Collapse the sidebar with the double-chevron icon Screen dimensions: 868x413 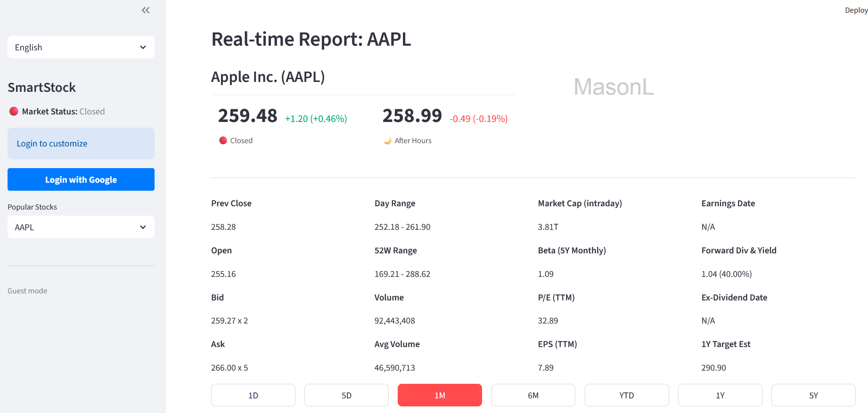[x=145, y=10]
